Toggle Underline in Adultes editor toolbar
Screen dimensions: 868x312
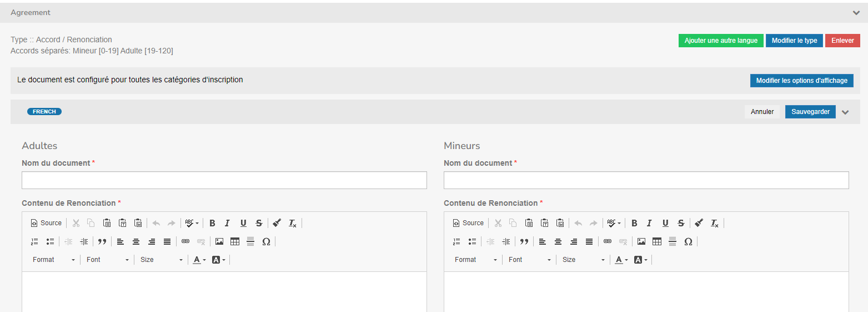point(243,223)
